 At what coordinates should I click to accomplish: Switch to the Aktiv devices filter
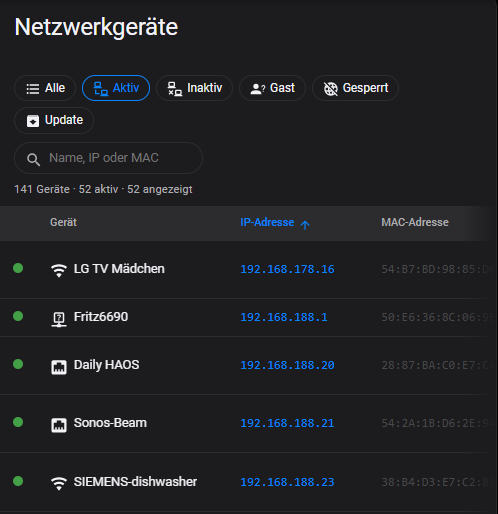(116, 88)
